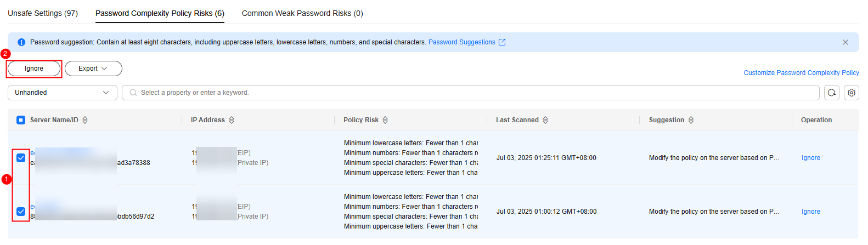Open Common Weak Password Risks tab

[302, 13]
